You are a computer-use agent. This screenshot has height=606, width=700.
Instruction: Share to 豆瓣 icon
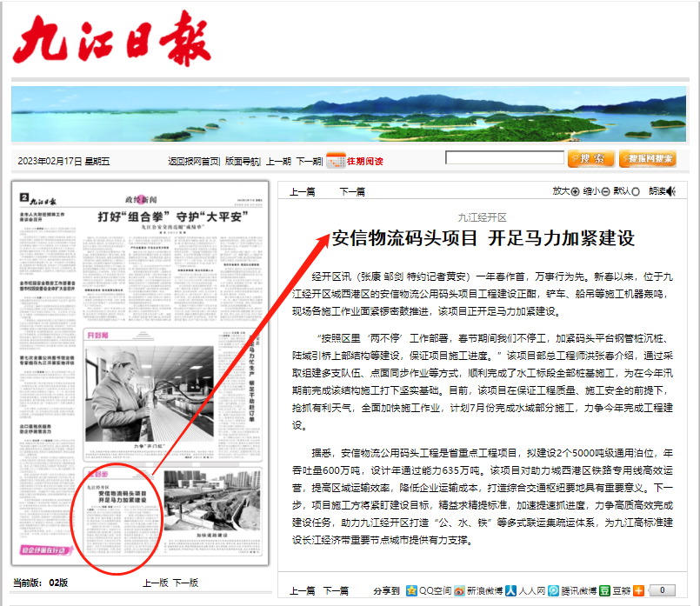pos(604,590)
